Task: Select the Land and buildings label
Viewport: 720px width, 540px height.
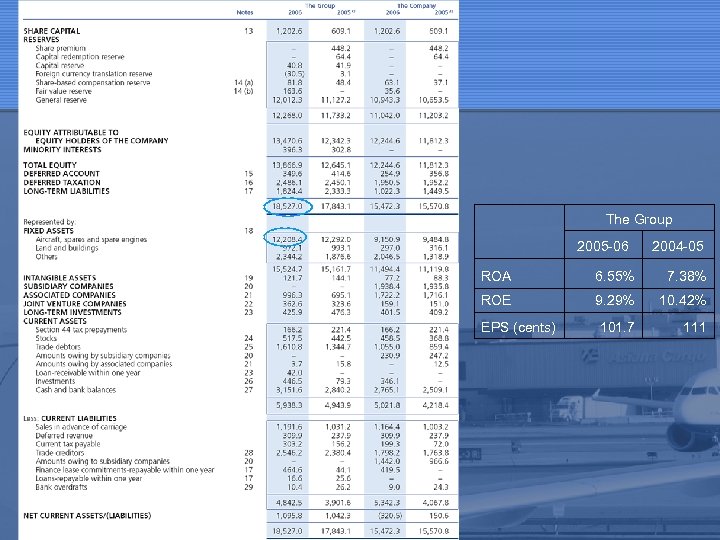Action: point(67,248)
